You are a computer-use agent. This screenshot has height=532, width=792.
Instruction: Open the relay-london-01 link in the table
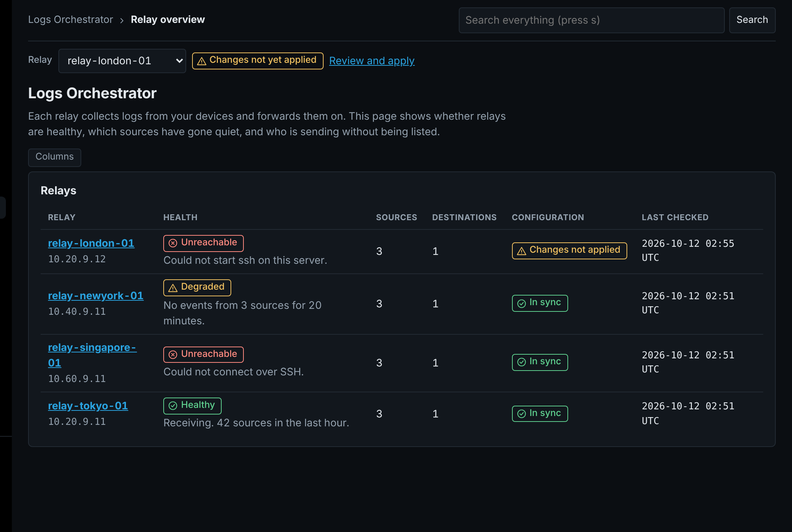coord(91,243)
